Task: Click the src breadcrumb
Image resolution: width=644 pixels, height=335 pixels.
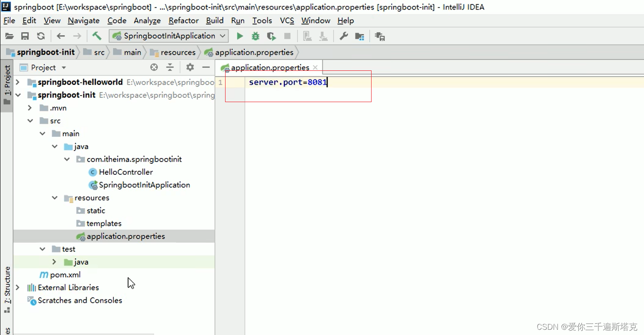Action: point(94,52)
